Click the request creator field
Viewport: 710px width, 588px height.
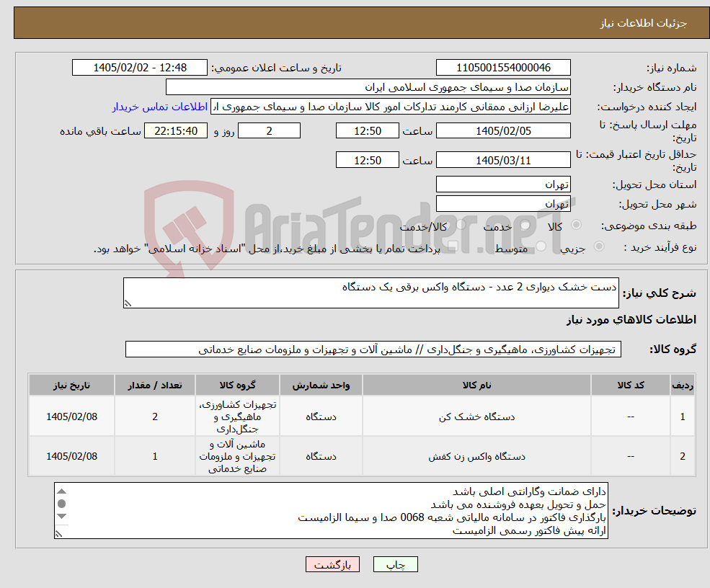[x=391, y=107]
